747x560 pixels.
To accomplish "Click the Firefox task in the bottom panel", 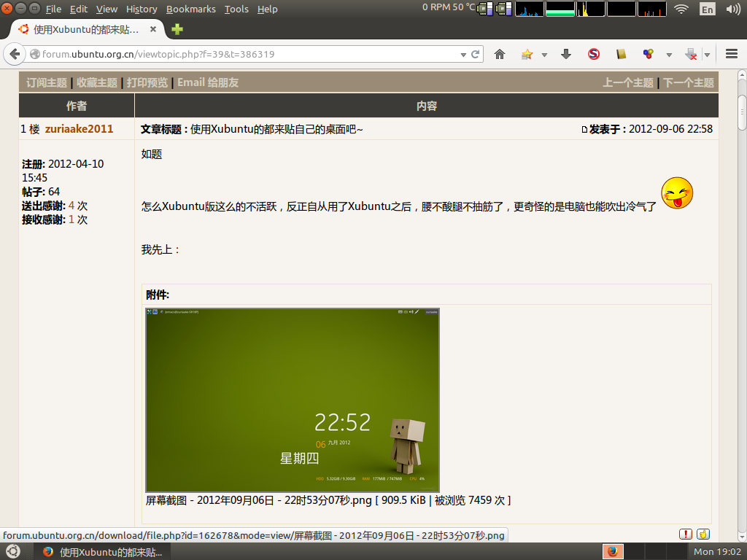I will tap(102, 551).
